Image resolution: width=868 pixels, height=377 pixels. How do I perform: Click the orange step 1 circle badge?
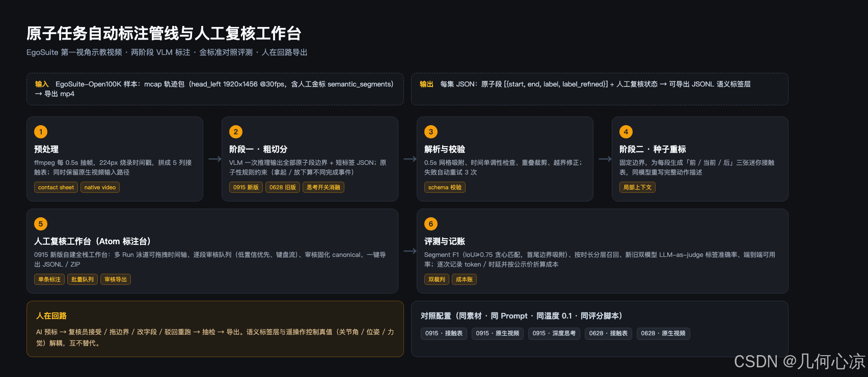click(41, 132)
